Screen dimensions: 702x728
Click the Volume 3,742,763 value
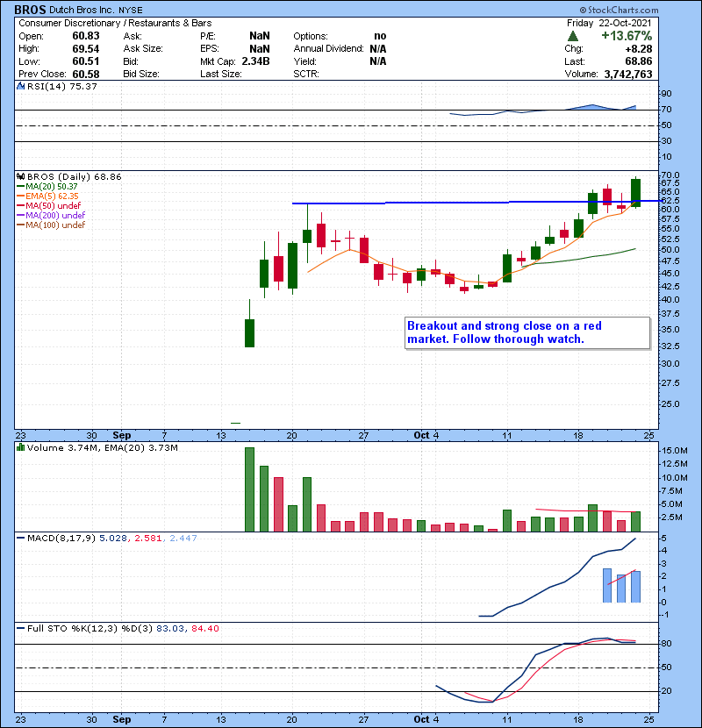(x=628, y=74)
